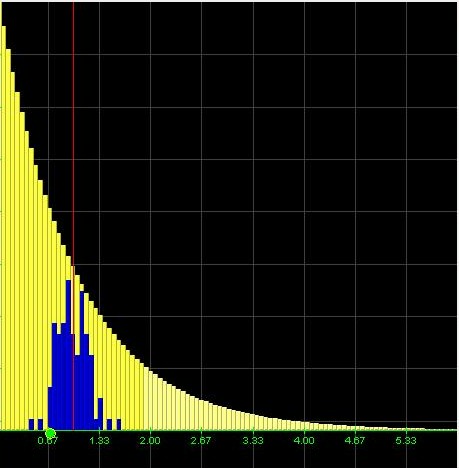459x468 pixels.
Task: Click the yellow bar directly above the 2.00 tick
Action: 151,400
